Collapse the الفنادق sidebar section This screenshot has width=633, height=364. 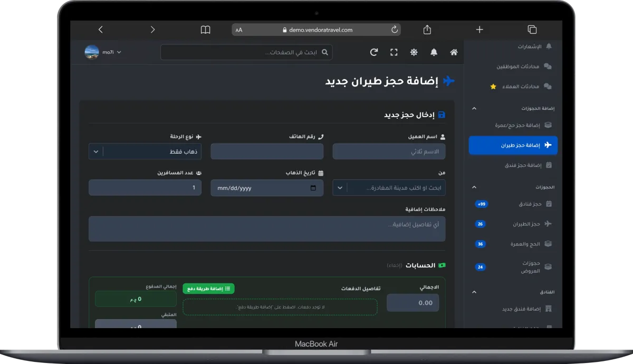click(x=474, y=292)
